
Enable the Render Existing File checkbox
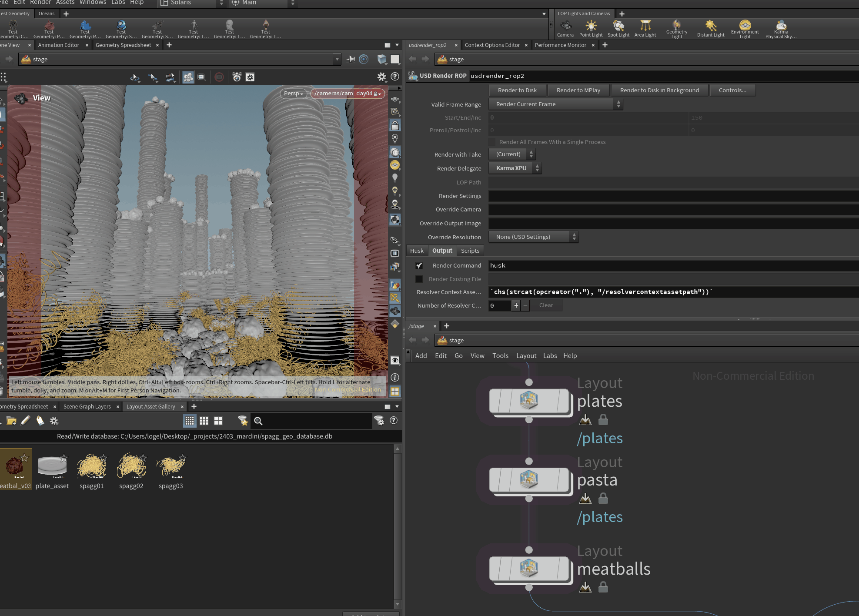[419, 279]
